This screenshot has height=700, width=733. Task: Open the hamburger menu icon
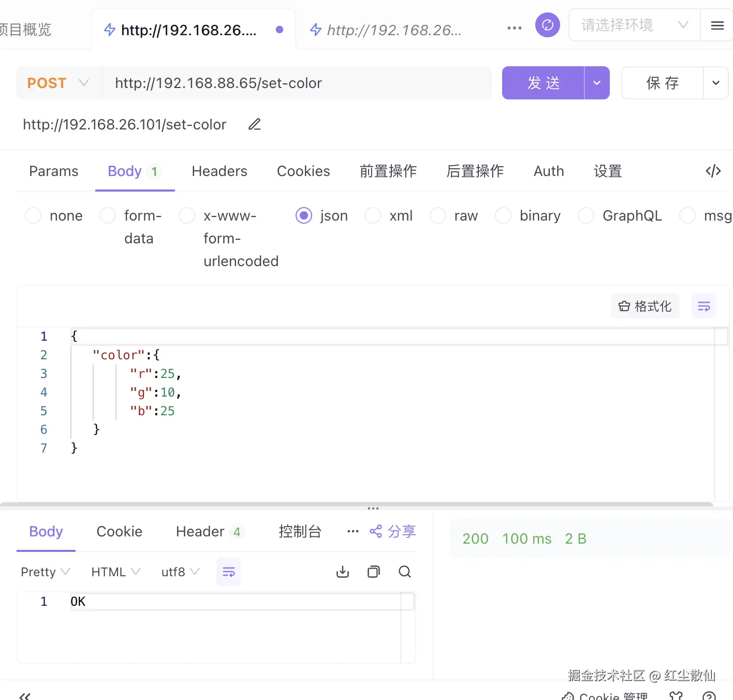point(717,25)
